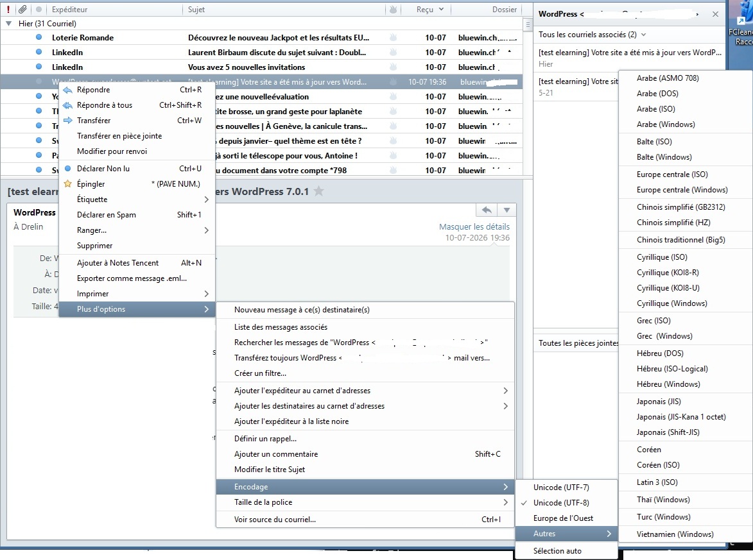Open FCleaner desktop shortcut icon
Screen dimensions: 753x560
(x=741, y=24)
